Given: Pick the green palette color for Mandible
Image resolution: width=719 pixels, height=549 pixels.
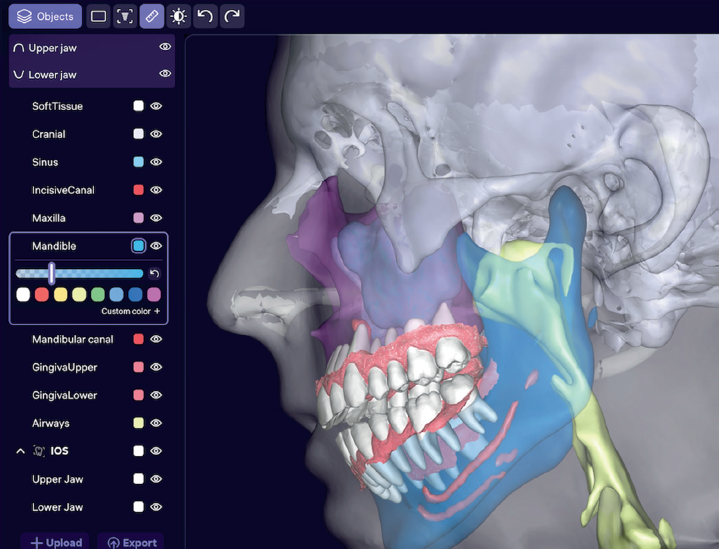Looking at the screenshot, I should tap(98, 294).
